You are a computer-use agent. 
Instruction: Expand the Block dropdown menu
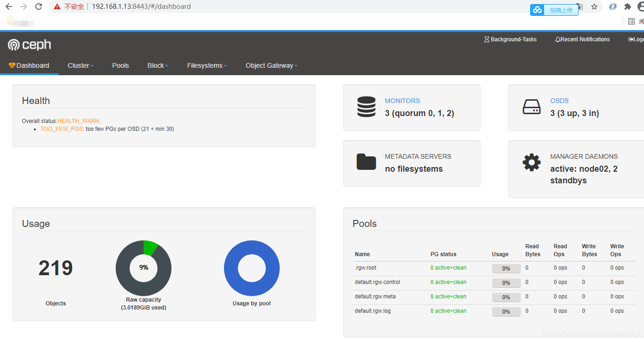(158, 65)
